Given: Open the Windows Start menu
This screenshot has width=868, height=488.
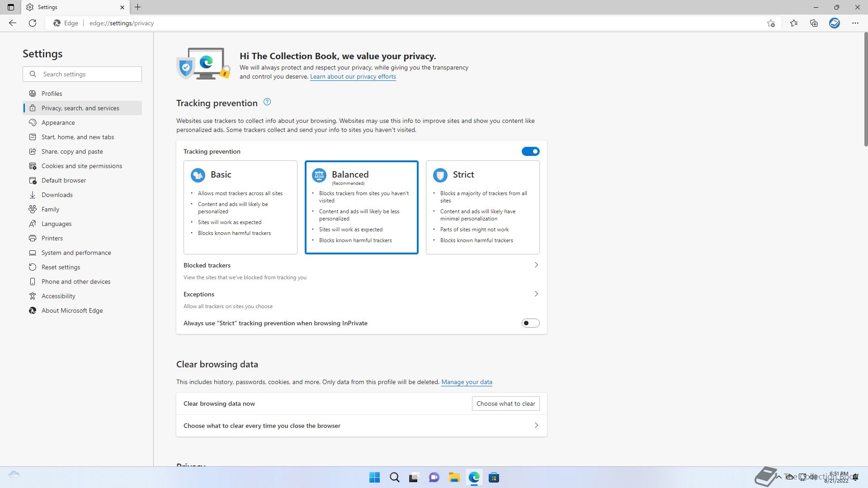Looking at the screenshot, I should pos(375,478).
